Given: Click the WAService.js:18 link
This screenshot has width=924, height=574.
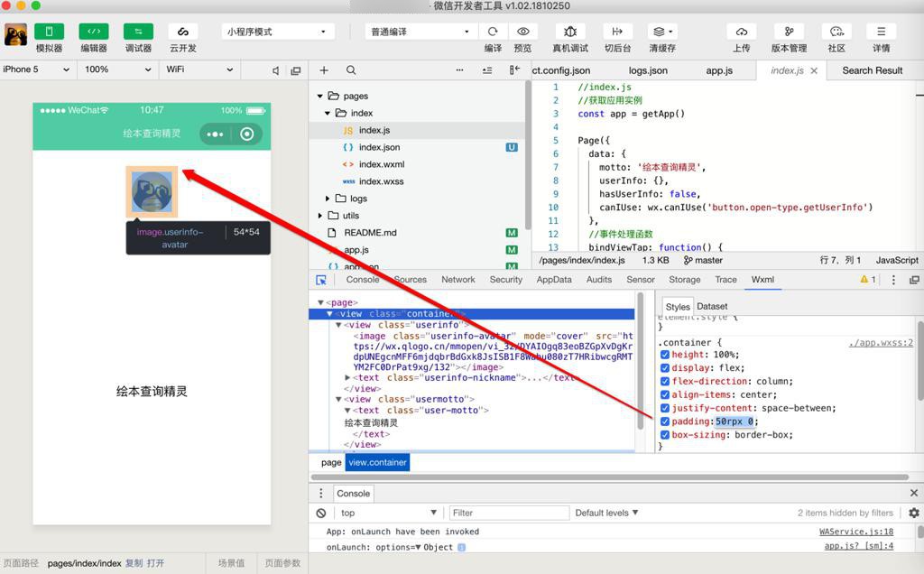Looking at the screenshot, I should point(856,532).
